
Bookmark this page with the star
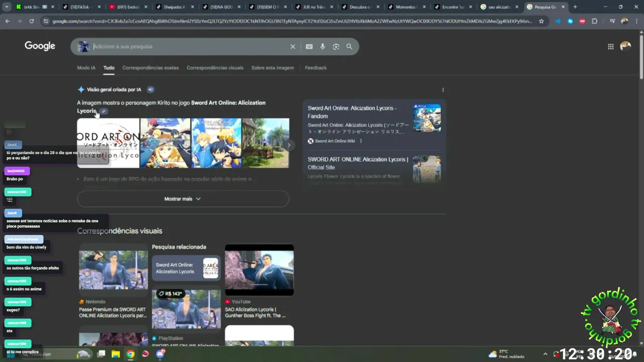(541, 21)
